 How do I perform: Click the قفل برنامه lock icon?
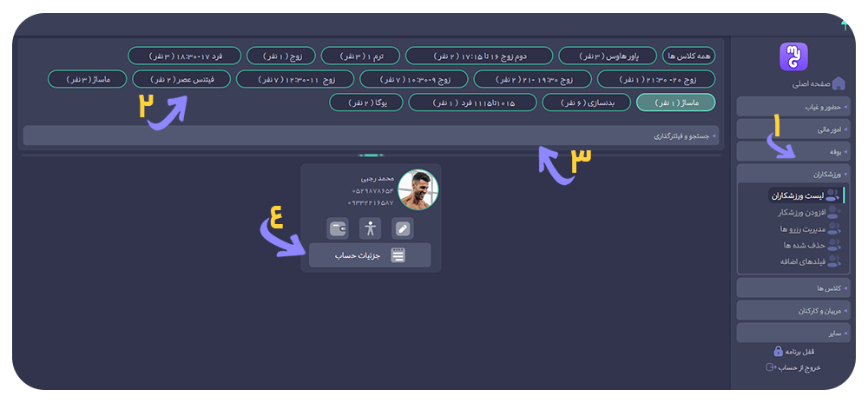[778, 352]
